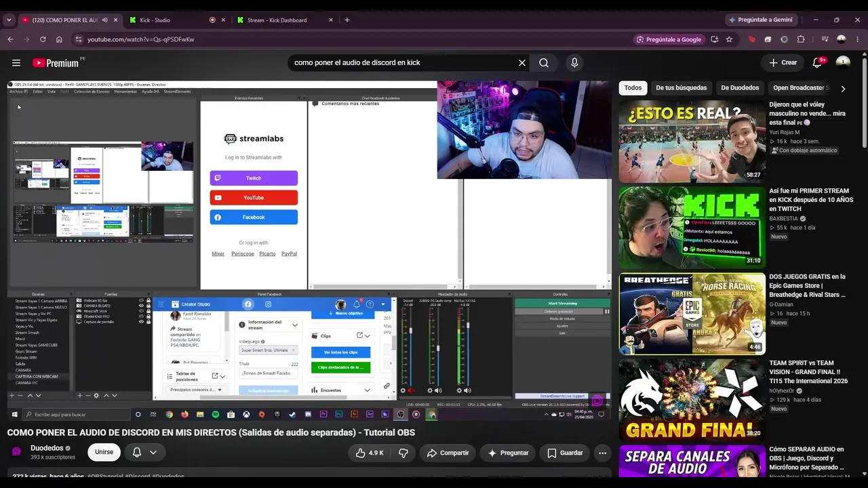Screen dimensions: 868x488
Task: View site information in the address bar
Action: point(79,39)
